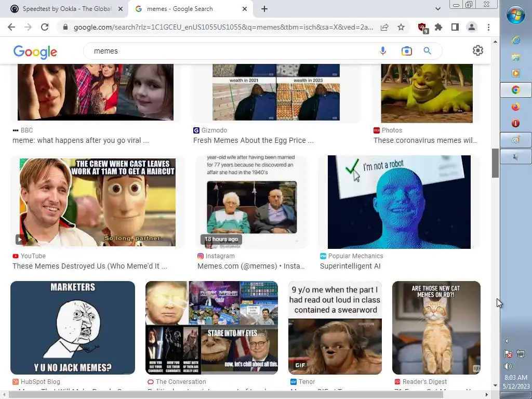The image size is (532, 399).
Task: Open the cat memes on RD thumbnail
Action: [436, 328]
